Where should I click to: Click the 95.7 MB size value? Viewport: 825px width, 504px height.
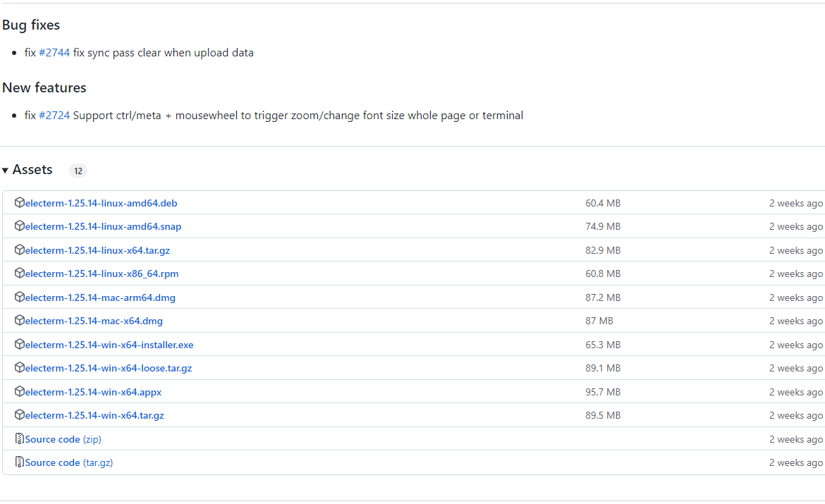tap(603, 393)
